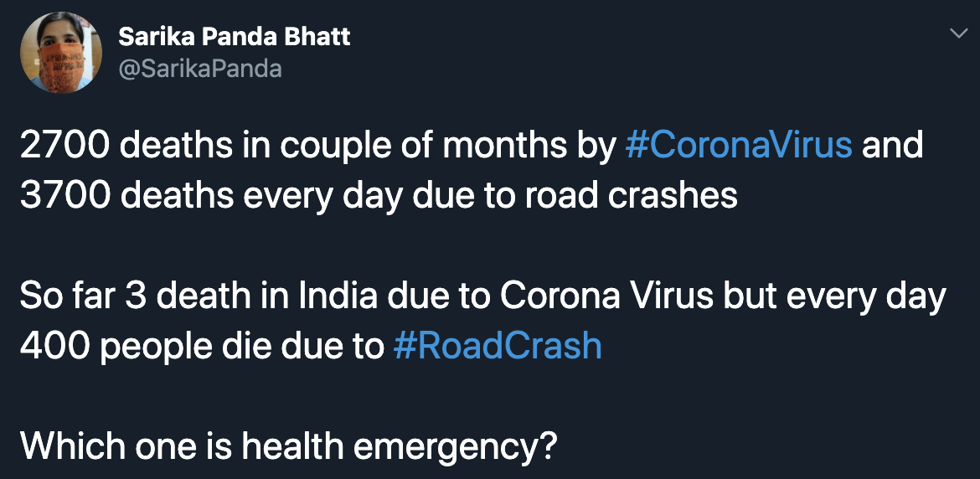Follow the #RoadCrash hashtag link
This screenshot has width=980, height=479.
pos(498,347)
